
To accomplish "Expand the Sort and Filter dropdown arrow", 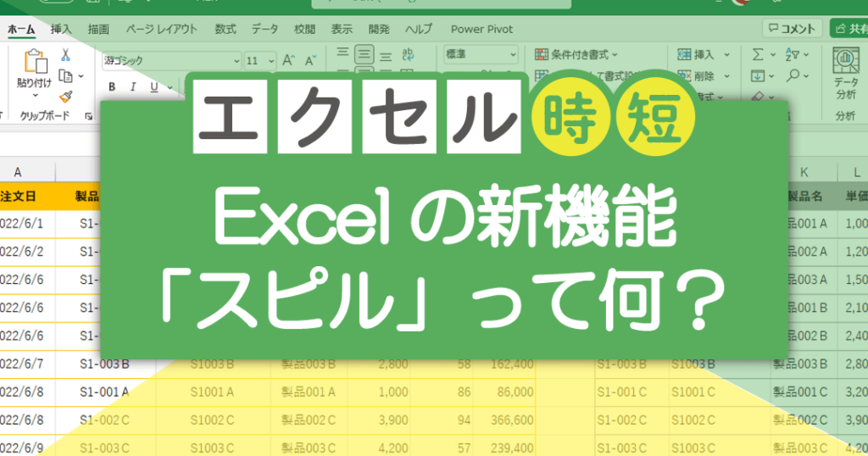I will pyautogui.click(x=806, y=55).
